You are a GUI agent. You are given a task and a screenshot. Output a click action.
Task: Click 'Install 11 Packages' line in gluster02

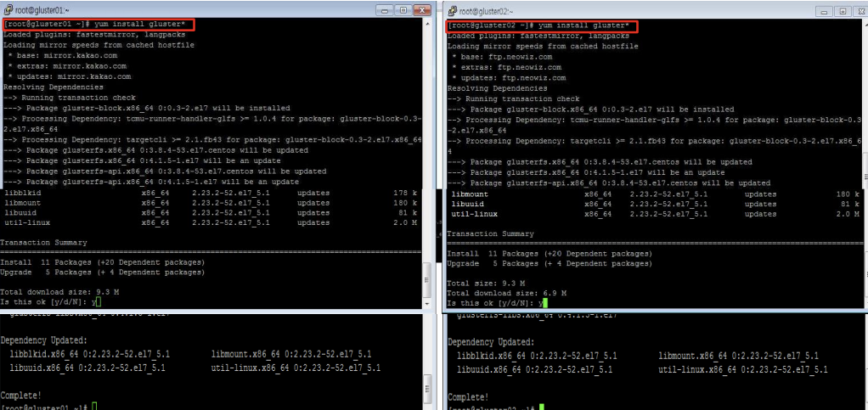[550, 254]
